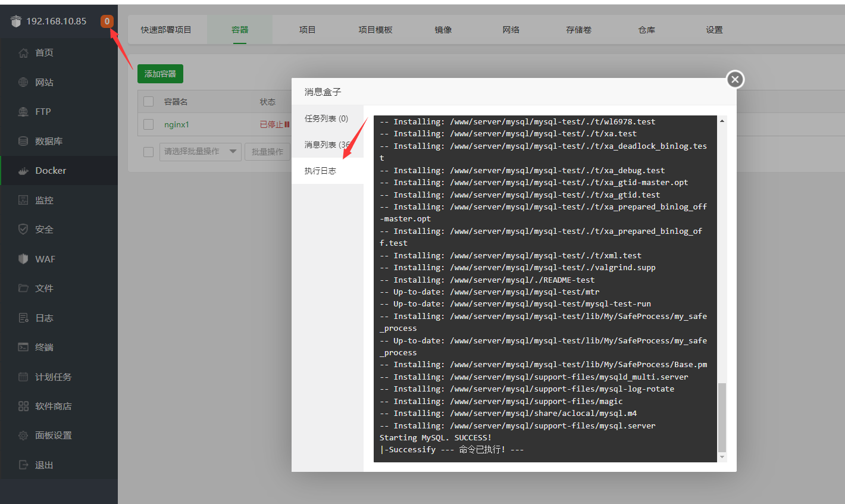Open 网站 in the sidebar
845x504 pixels.
pyautogui.click(x=44, y=82)
